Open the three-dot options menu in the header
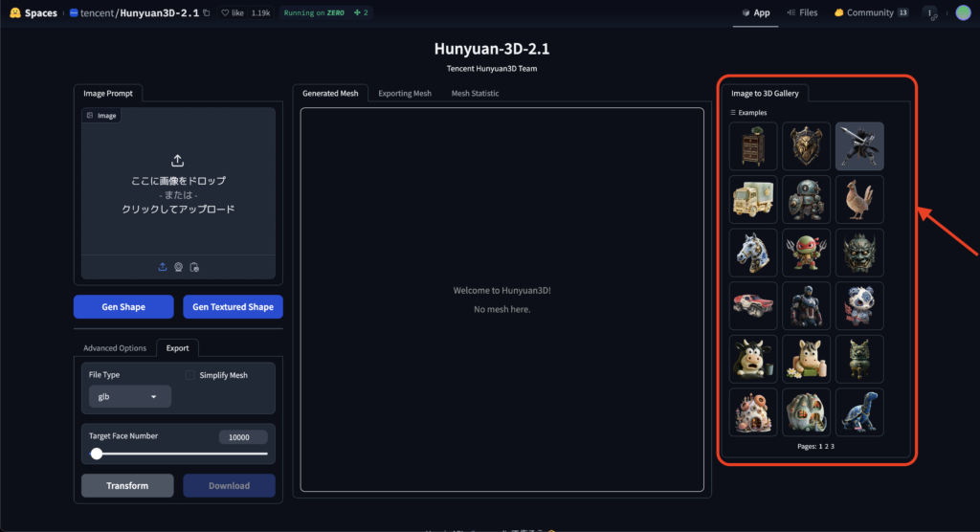This screenshot has height=532, width=980. click(930, 12)
